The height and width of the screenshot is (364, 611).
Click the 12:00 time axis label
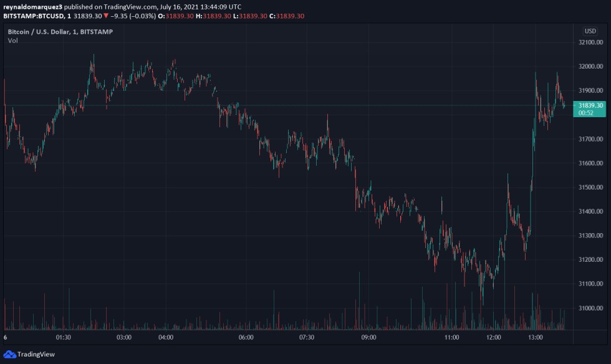tap(494, 337)
